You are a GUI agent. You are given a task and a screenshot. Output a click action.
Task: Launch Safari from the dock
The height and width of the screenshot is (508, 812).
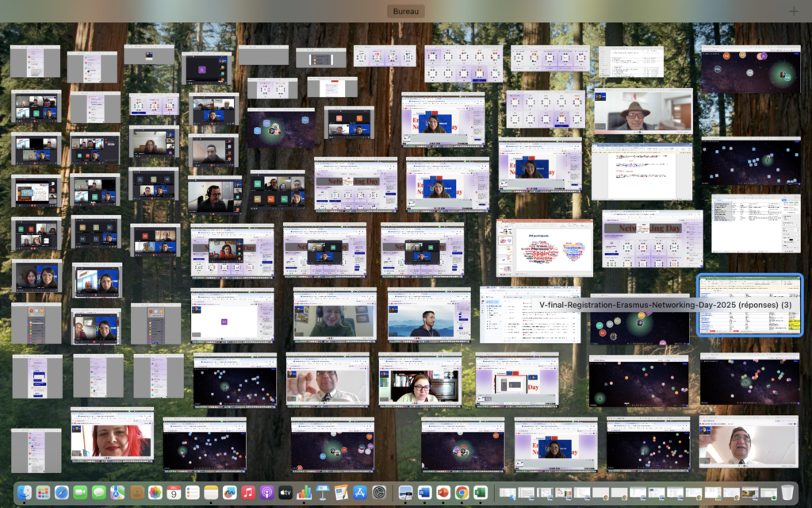(62, 492)
